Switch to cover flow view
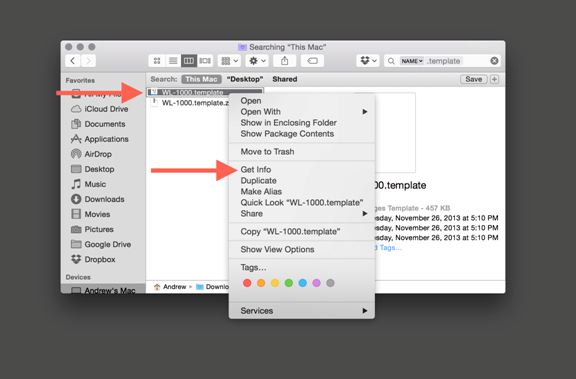The width and height of the screenshot is (576, 379). 205,61
